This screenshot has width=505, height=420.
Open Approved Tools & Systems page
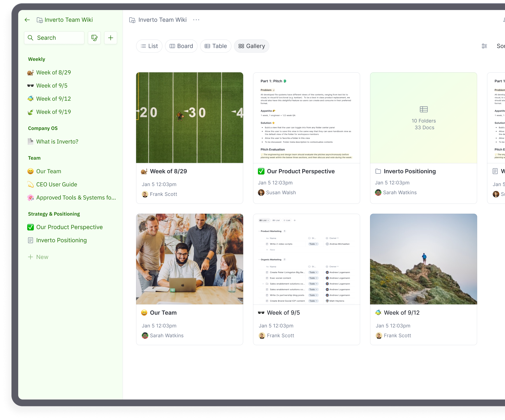[76, 198]
